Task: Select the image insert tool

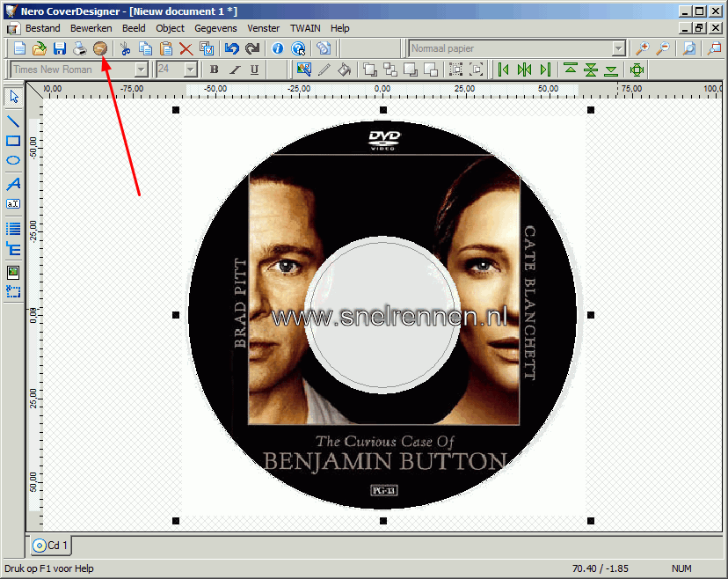Action: pos(13,272)
